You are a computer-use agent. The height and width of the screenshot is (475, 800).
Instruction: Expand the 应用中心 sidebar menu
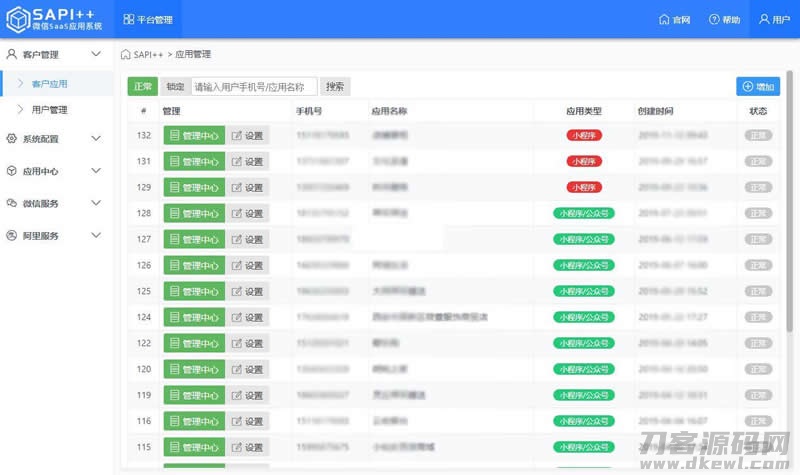coord(96,172)
